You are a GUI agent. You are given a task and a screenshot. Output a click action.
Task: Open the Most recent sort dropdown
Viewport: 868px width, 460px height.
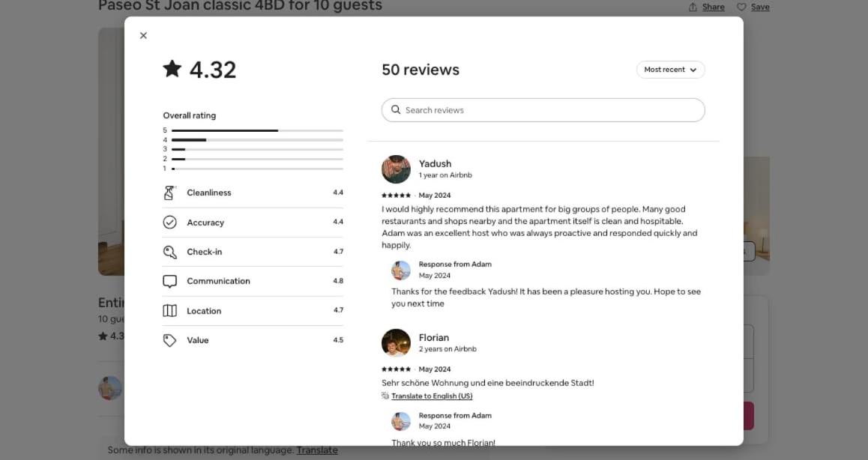point(670,70)
